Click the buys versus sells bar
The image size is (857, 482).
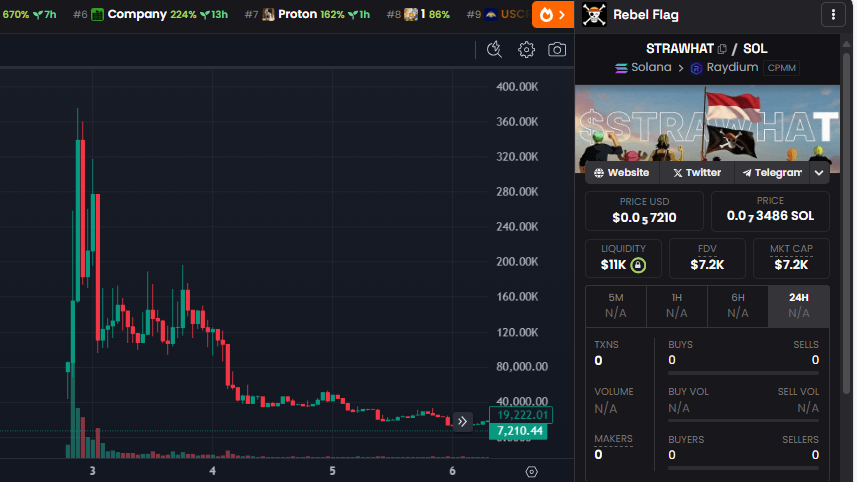pyautogui.click(x=743, y=373)
